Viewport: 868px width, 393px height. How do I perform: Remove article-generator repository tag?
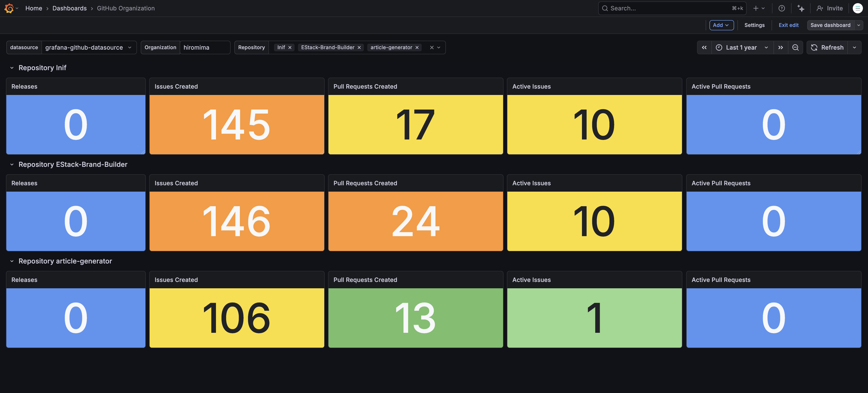click(x=417, y=47)
